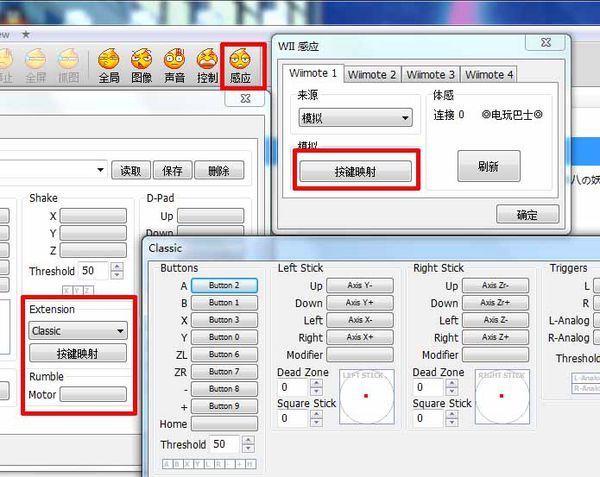Click Left Stick Down mapping Axis Y+

pos(360,303)
